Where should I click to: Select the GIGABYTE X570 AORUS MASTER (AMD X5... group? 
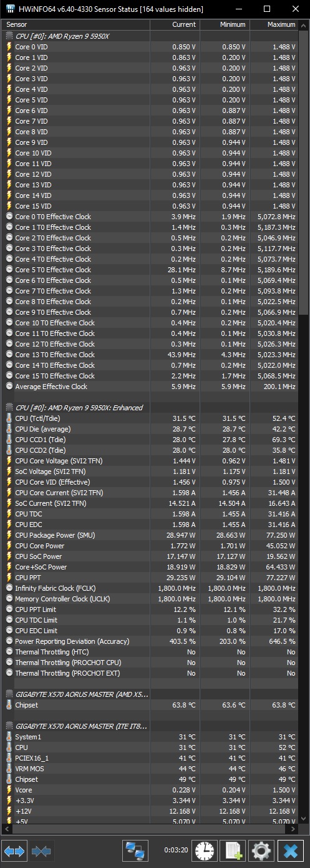[x=150, y=694]
